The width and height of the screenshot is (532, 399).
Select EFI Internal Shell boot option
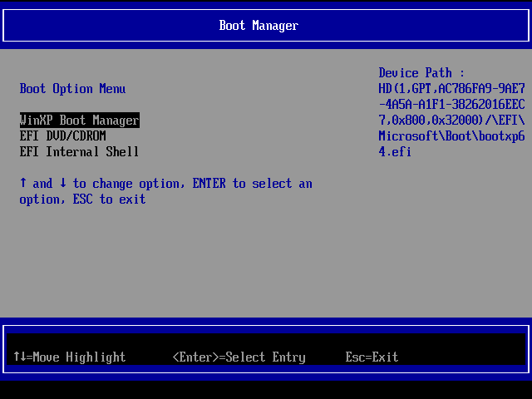pos(79,151)
